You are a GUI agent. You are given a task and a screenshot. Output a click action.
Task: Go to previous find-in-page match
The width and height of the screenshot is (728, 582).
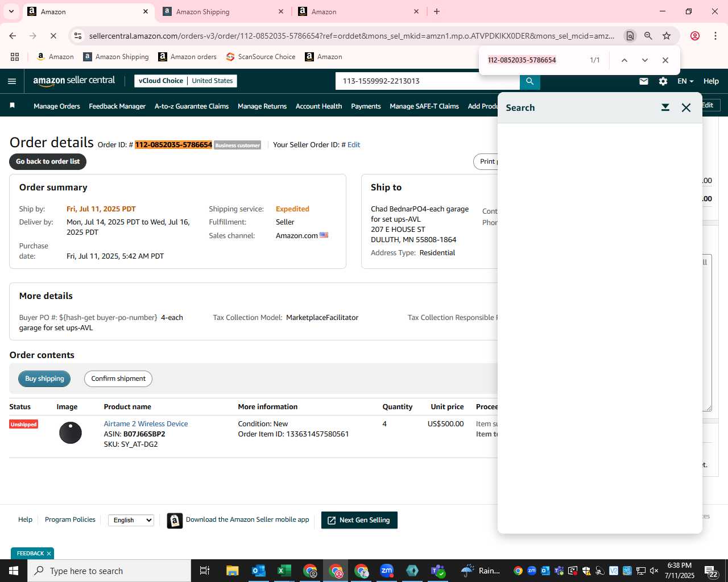[624, 60]
